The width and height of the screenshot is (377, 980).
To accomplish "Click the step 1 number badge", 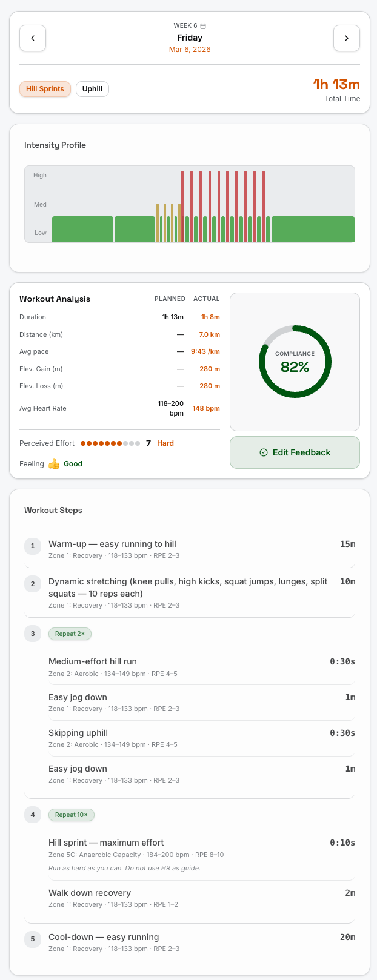I will point(33,546).
